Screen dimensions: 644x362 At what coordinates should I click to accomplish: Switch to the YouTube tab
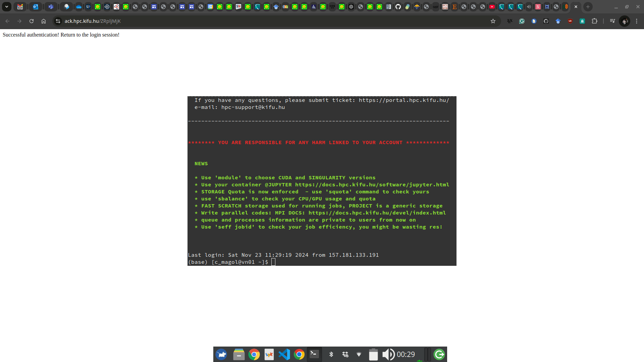[x=492, y=7]
